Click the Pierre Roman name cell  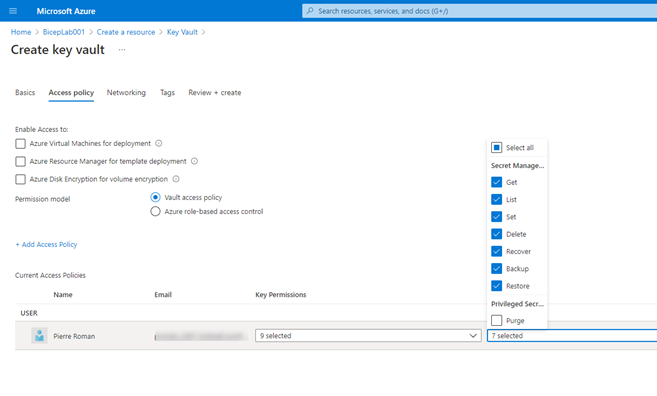tap(74, 336)
